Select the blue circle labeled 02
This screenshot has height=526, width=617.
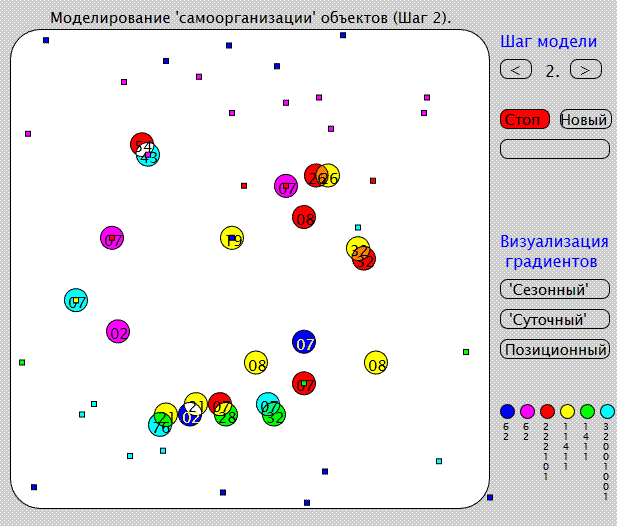(189, 417)
